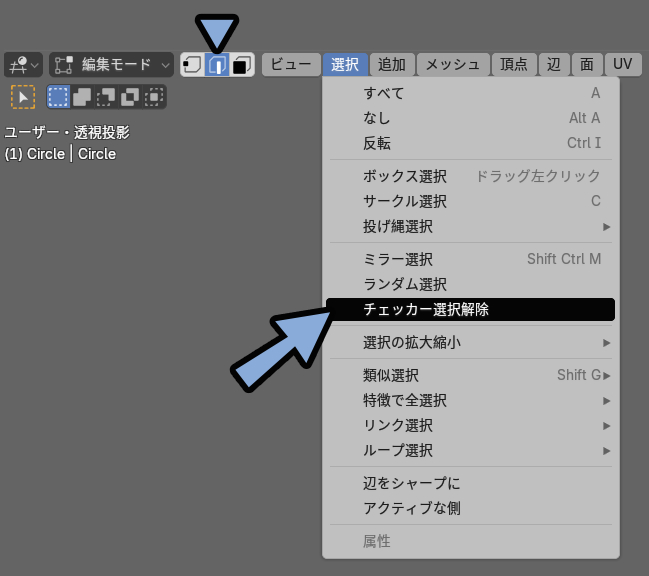The width and height of the screenshot is (649, 576).
Task: Expand the 類似選択 submenu
Action: click(x=471, y=376)
